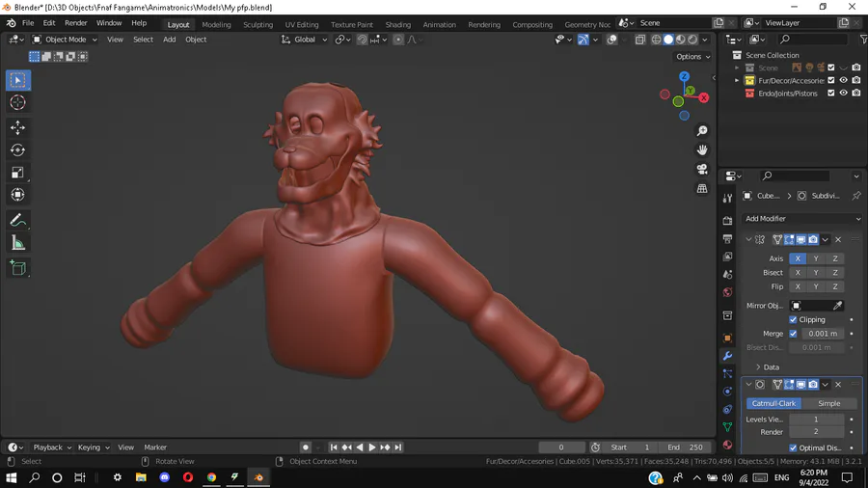This screenshot has height=488, width=868.
Task: Select the Rotate tool
Action: [17, 149]
